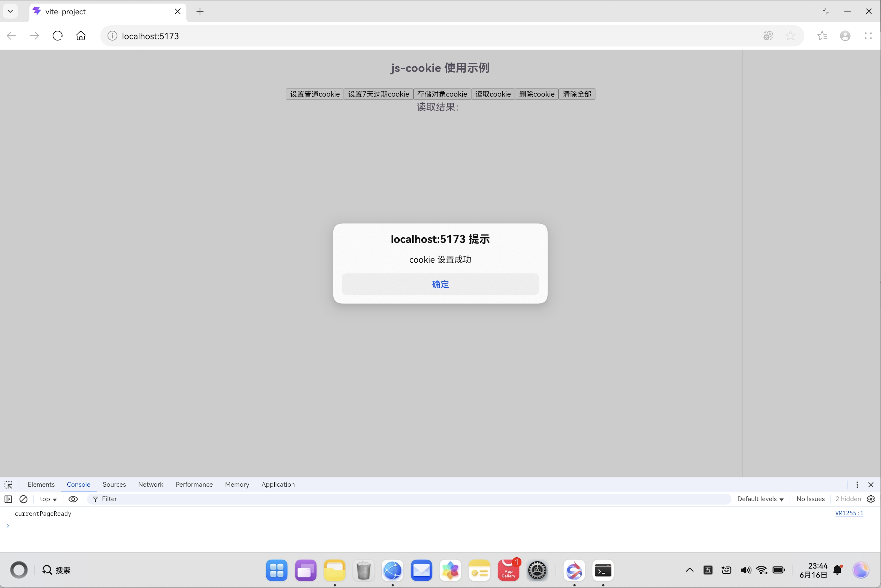Click the 读取cookie button
881x588 pixels.
[493, 94]
